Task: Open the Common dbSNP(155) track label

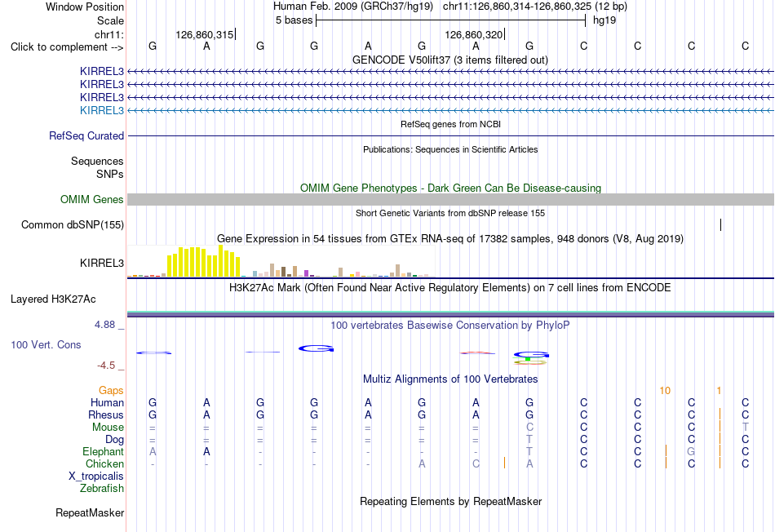Action: (73, 225)
